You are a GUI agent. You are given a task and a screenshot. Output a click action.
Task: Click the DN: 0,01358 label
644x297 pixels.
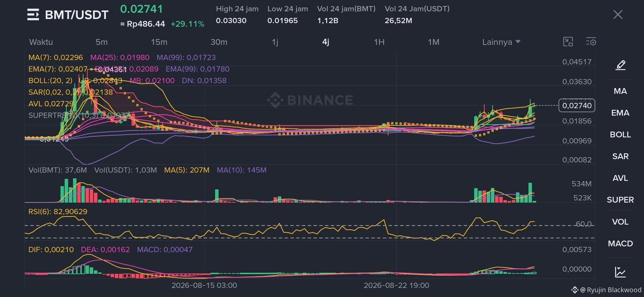click(204, 81)
